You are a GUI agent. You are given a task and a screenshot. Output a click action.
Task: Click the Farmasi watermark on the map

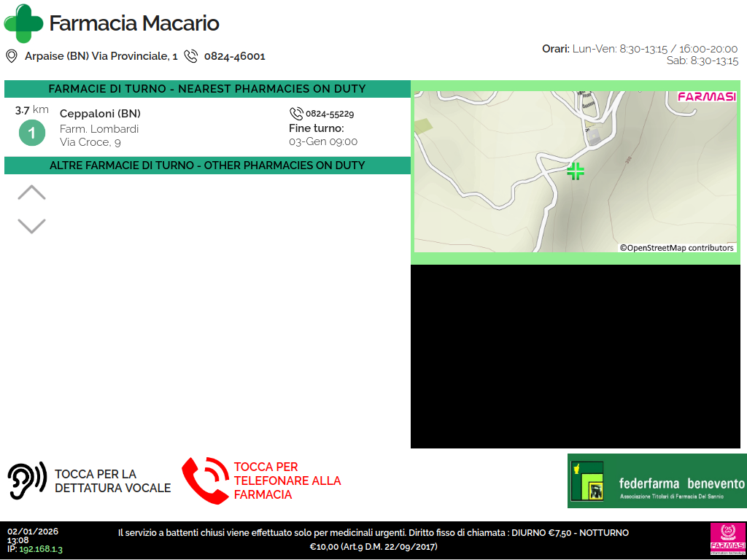pyautogui.click(x=706, y=96)
